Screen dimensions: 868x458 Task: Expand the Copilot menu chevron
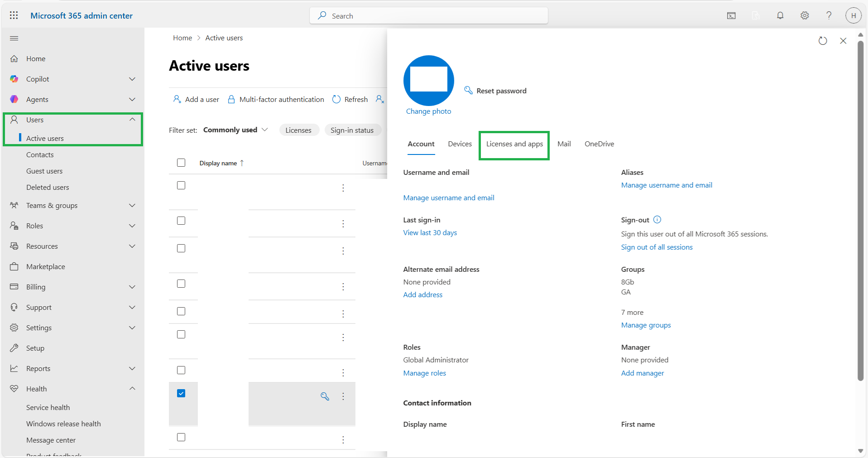[x=132, y=79]
